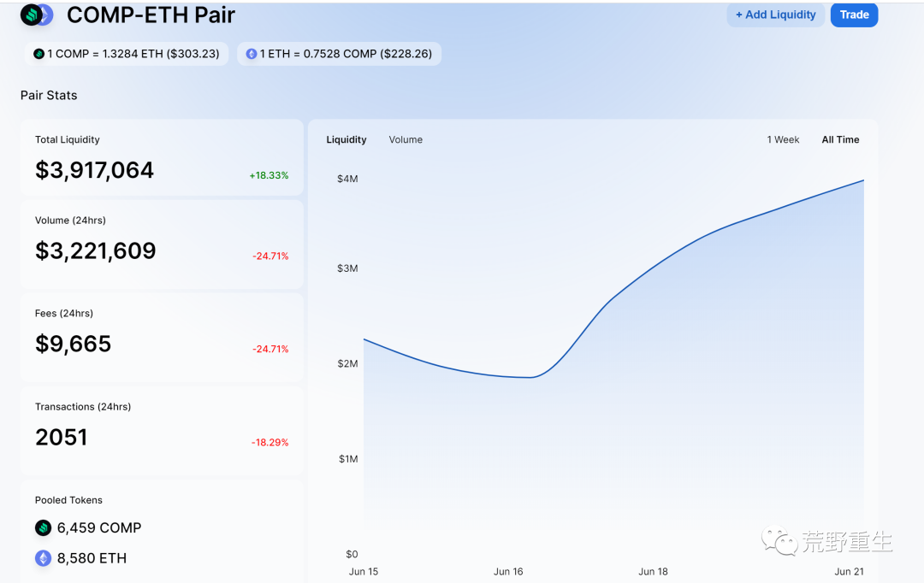Click the ETH icon in the price pill
Screen dimensions: 924x583
click(252, 54)
